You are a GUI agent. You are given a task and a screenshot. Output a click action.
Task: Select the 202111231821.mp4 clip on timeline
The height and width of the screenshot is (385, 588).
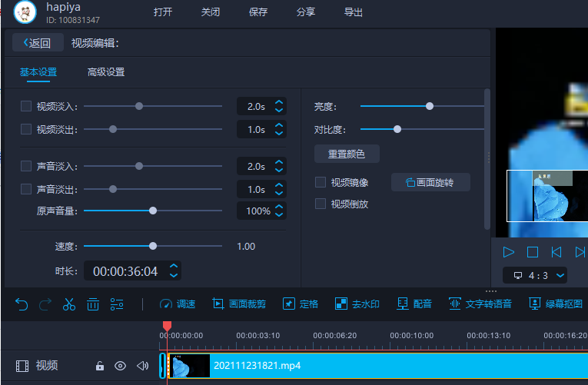coord(378,366)
